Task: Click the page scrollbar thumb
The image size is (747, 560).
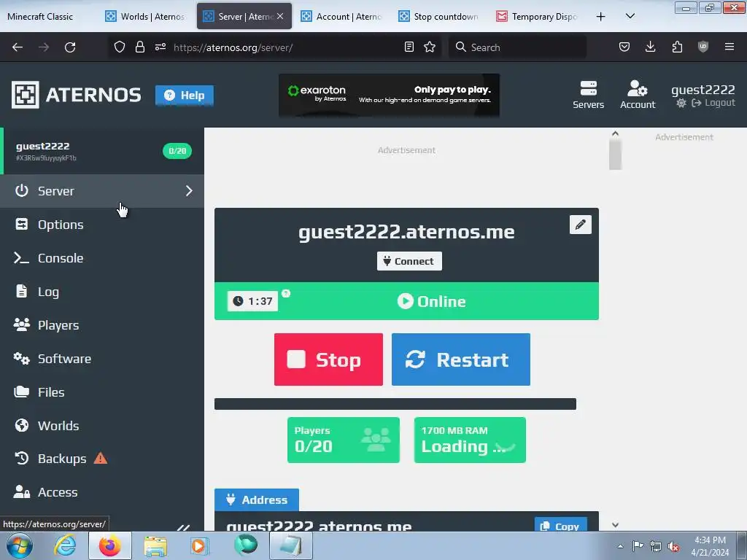Action: click(615, 155)
